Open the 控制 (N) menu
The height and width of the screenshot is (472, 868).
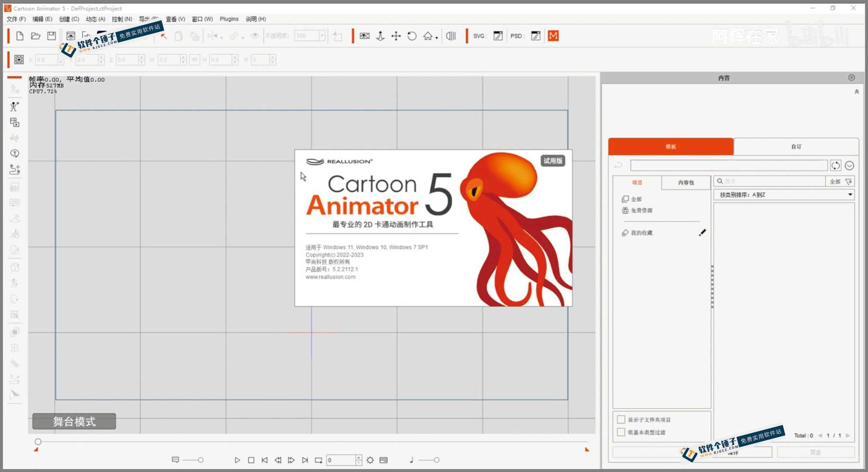[122, 19]
